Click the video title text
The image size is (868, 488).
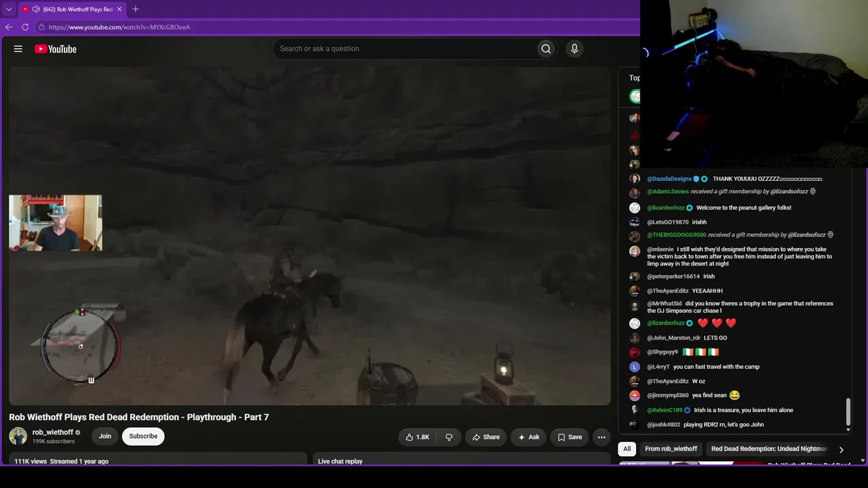[x=139, y=417]
